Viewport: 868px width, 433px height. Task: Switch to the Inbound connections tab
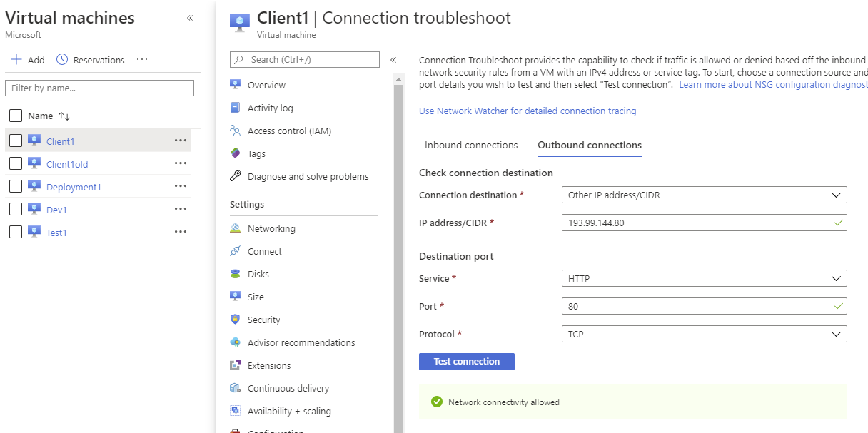point(470,145)
